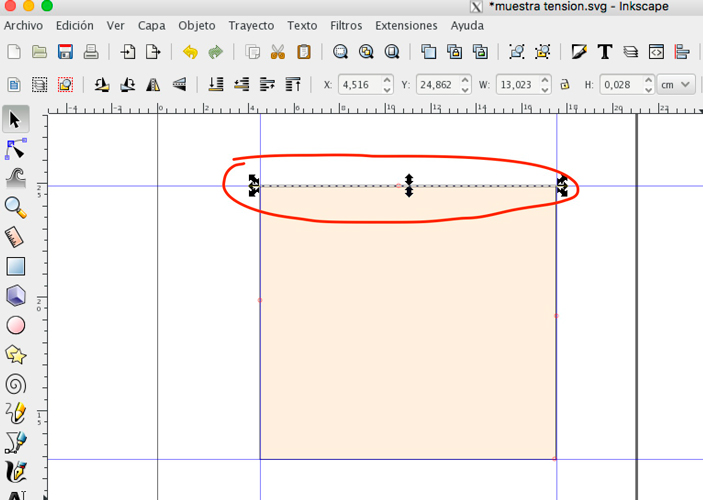
Task: Select the Rectangle tool
Action: coord(15,266)
